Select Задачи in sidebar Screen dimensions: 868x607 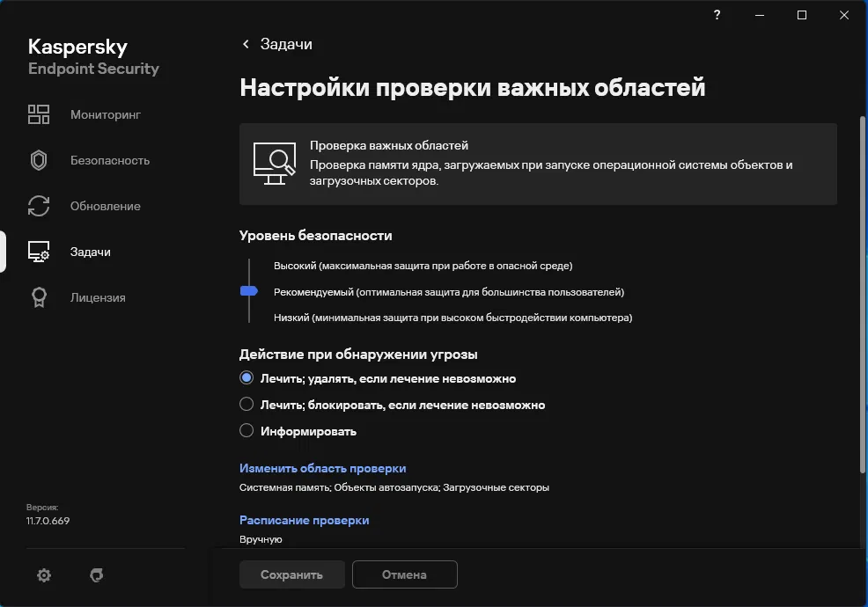(x=90, y=252)
